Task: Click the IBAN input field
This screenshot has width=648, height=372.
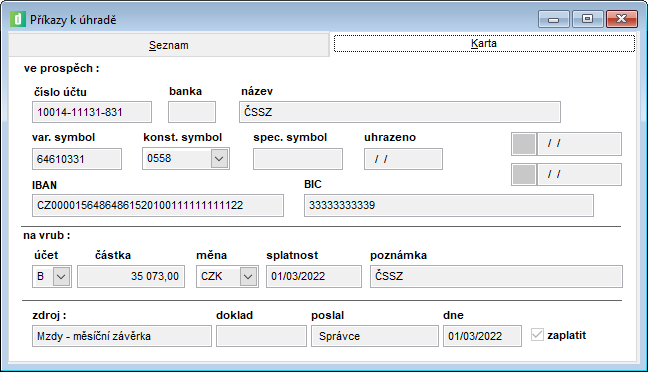Action: pyautogui.click(x=158, y=205)
